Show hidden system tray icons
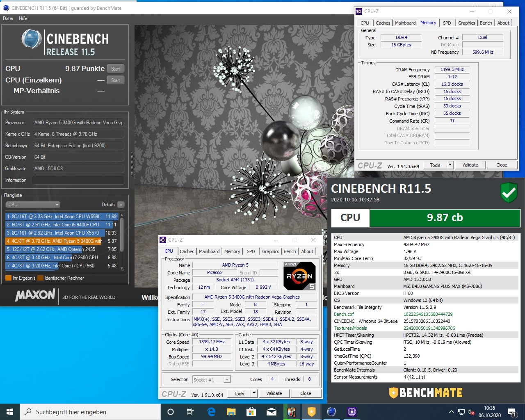Image resolution: width=525 pixels, height=420 pixels. click(451, 412)
